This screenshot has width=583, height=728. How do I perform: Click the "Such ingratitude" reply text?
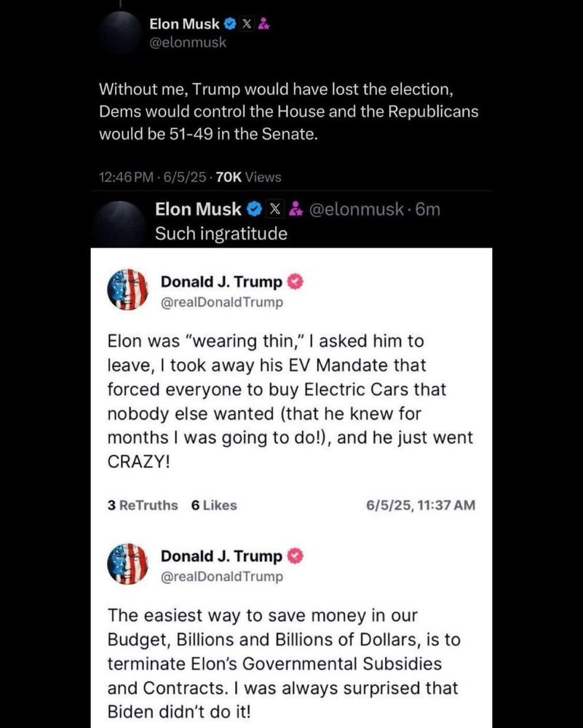(x=221, y=234)
